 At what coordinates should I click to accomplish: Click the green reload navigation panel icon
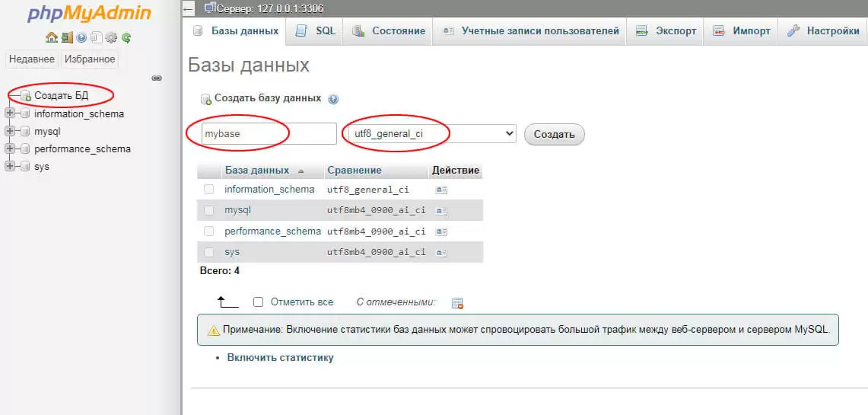coord(126,37)
